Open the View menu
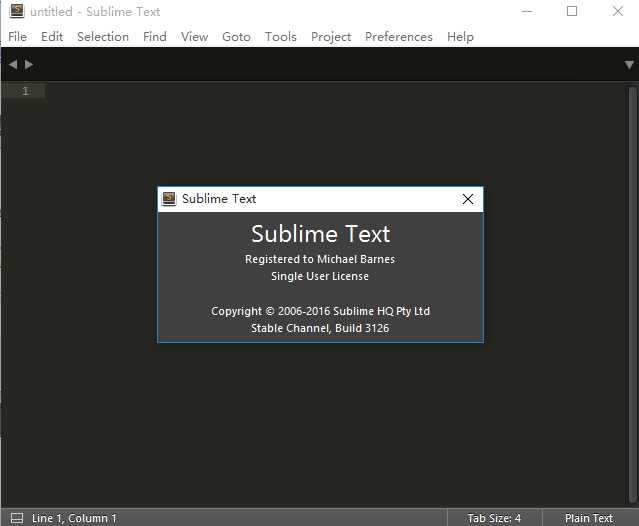Screen dimensions: 639x526 point(194,37)
